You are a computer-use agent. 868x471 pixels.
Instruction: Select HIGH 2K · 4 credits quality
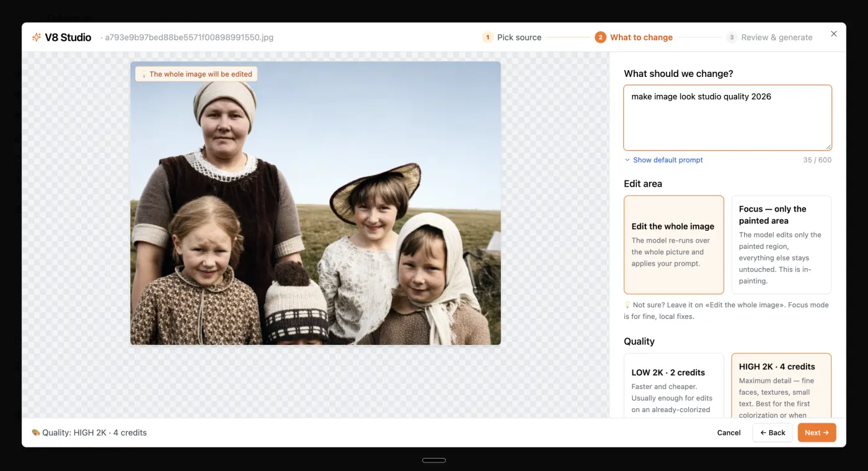tap(781, 385)
